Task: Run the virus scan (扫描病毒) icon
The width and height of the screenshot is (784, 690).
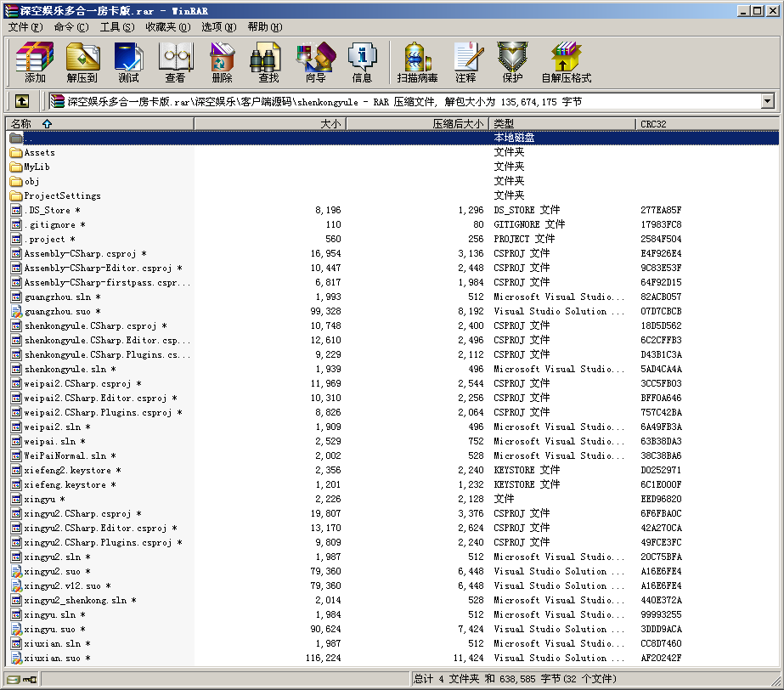Action: tap(417, 63)
